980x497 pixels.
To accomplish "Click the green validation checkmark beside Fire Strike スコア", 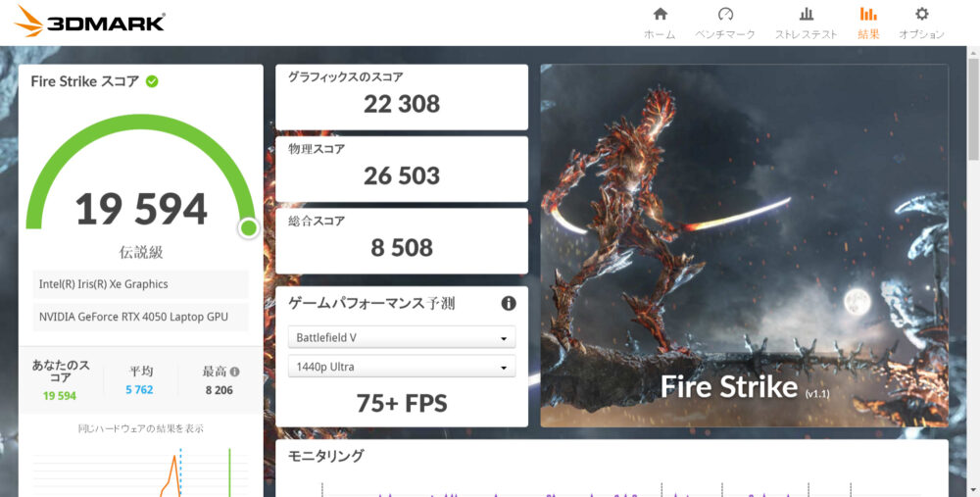I will 152,81.
